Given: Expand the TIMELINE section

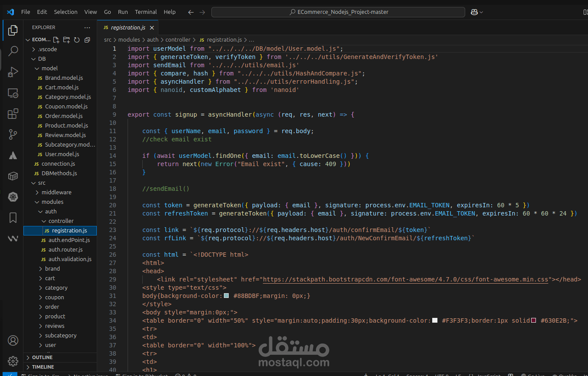Looking at the screenshot, I should 60,367.
